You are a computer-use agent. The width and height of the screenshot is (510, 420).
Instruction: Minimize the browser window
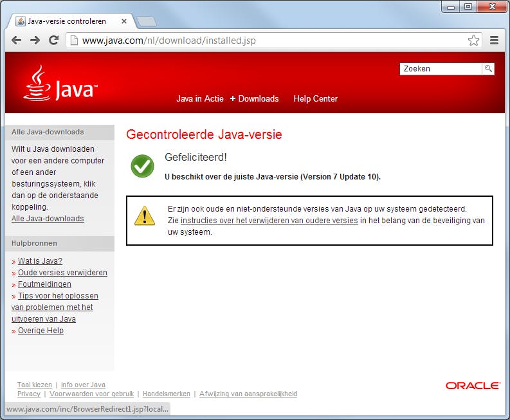pos(450,7)
